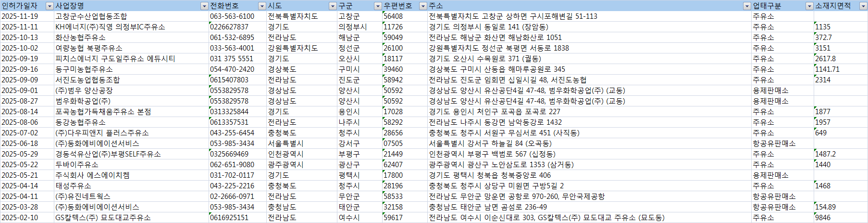Select cell 경동석유산업(주)부평SELF주유소

click(131, 154)
